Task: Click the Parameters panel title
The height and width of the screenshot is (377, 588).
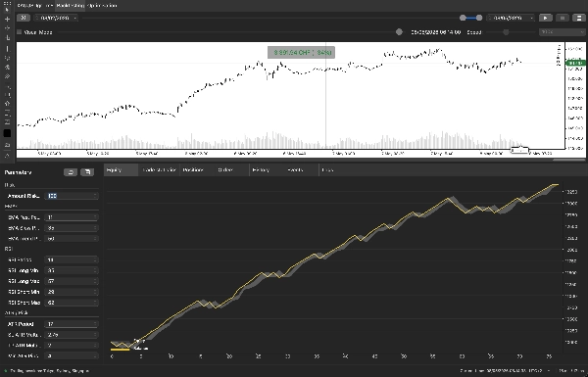Action: pos(18,172)
